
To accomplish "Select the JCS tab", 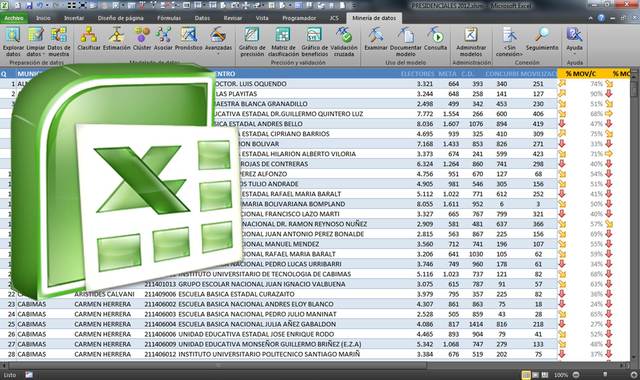I will 334,18.
